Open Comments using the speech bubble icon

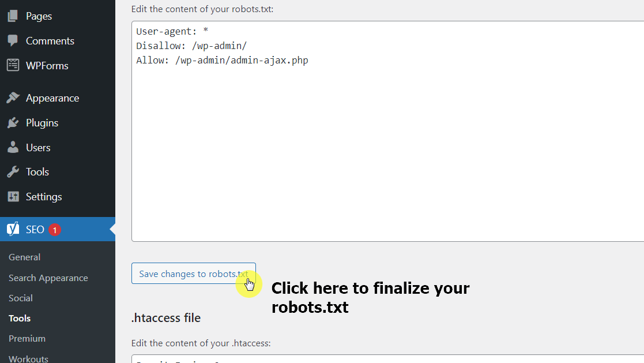(x=12, y=40)
